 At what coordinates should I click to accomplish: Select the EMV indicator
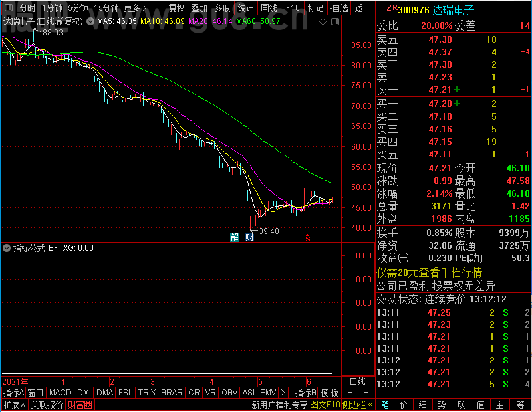coord(268,393)
